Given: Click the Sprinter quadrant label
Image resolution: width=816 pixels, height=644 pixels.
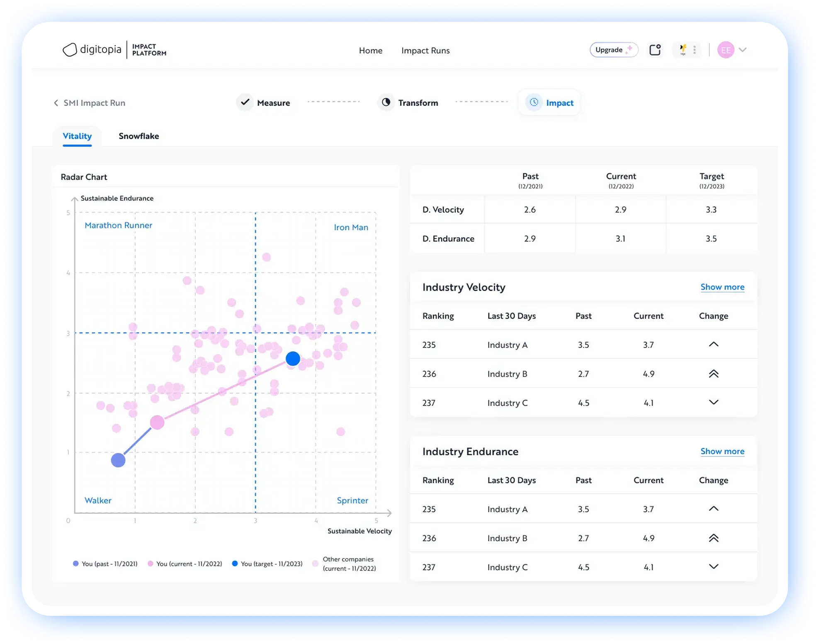Looking at the screenshot, I should 352,500.
